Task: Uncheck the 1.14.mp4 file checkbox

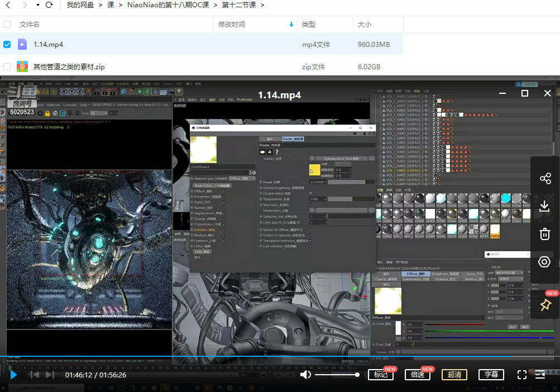Action: point(7,44)
